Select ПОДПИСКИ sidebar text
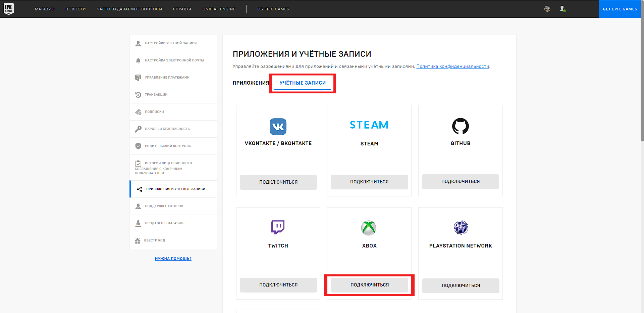Image resolution: width=644 pixels, height=313 pixels. [x=154, y=112]
